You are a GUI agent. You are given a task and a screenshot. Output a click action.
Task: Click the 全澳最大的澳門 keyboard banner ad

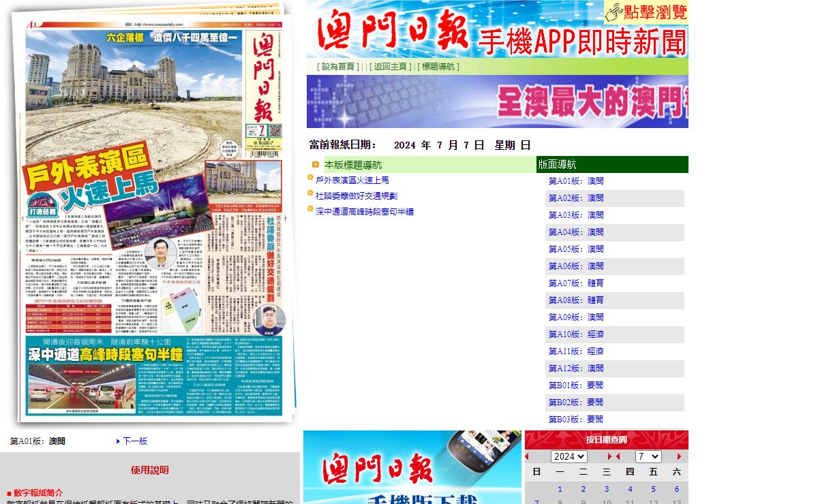[498, 101]
